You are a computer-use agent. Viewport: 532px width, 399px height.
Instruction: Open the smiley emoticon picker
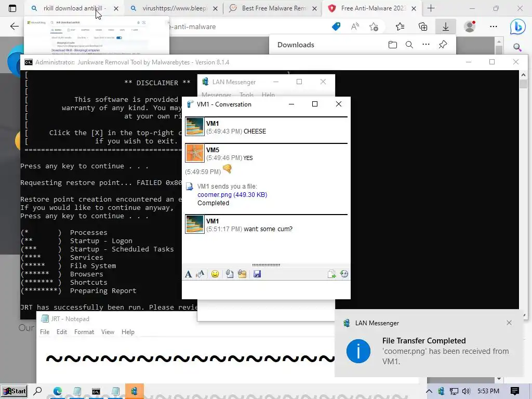click(215, 274)
